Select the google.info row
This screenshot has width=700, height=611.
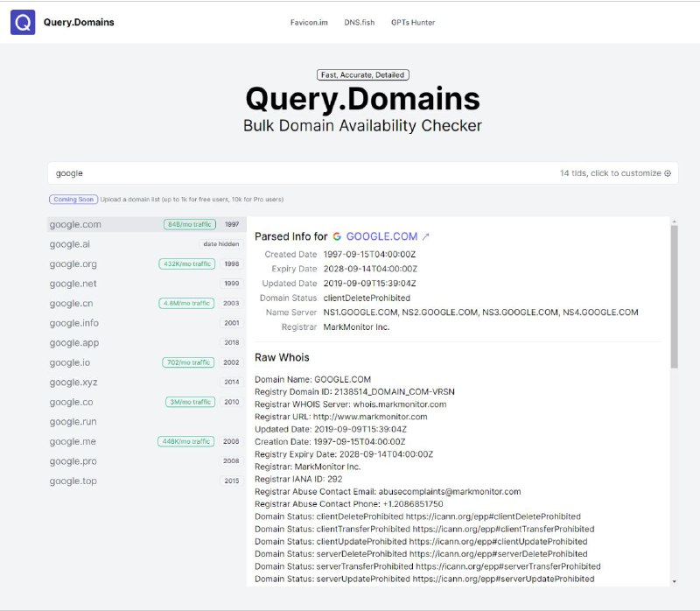147,323
